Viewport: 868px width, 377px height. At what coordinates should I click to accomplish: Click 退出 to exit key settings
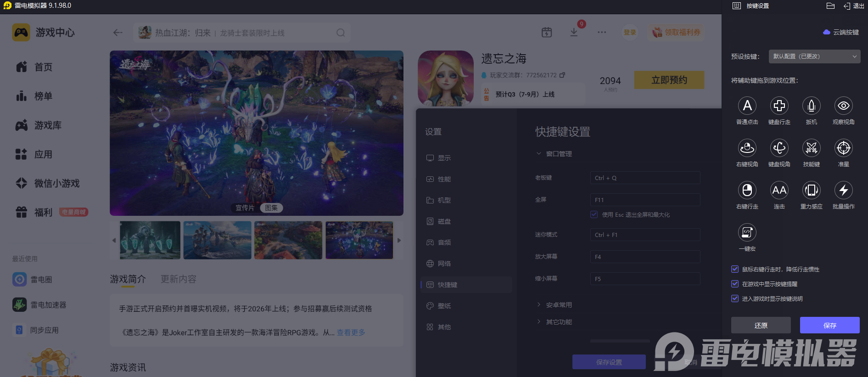pos(854,6)
